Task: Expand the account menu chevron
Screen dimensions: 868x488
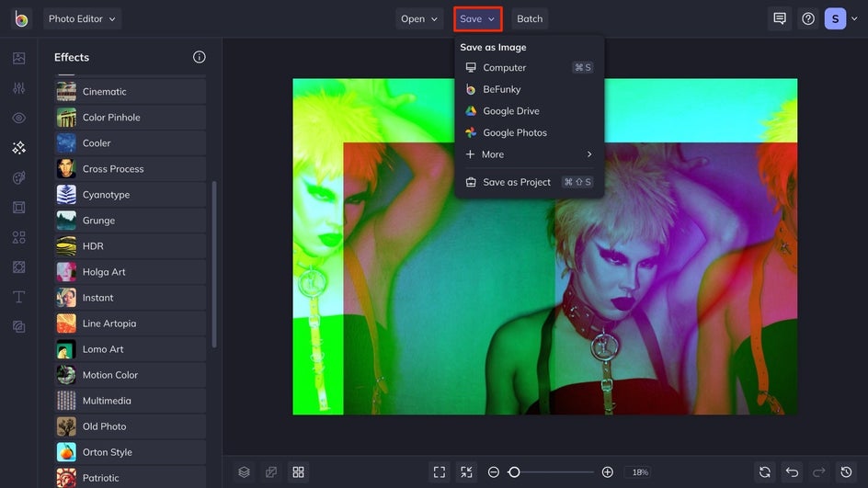Action: (854, 18)
